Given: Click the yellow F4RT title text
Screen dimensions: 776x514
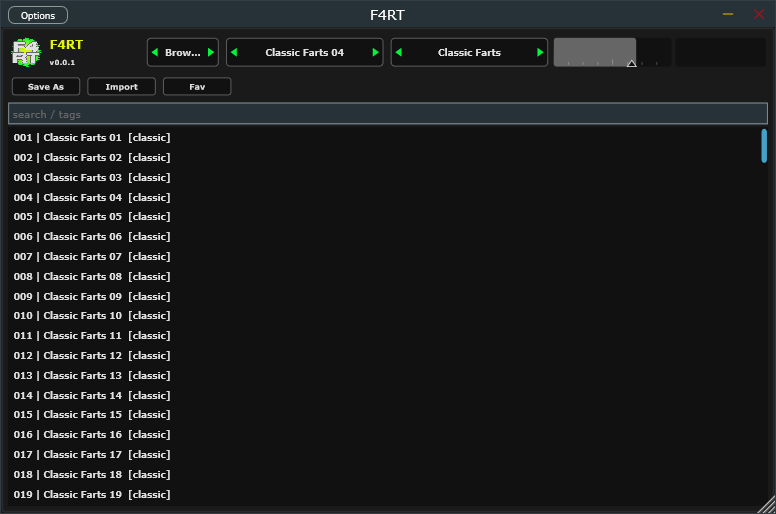Looking at the screenshot, I should point(66,45).
